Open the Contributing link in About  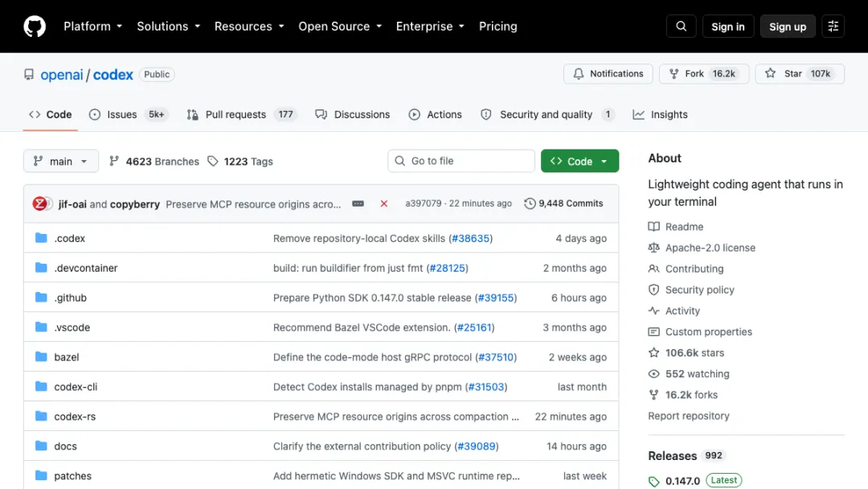click(x=694, y=269)
